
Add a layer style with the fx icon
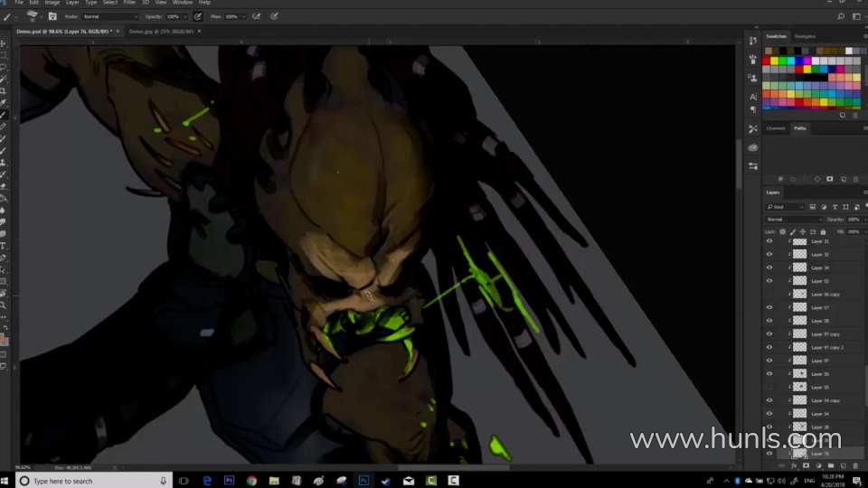click(x=794, y=466)
